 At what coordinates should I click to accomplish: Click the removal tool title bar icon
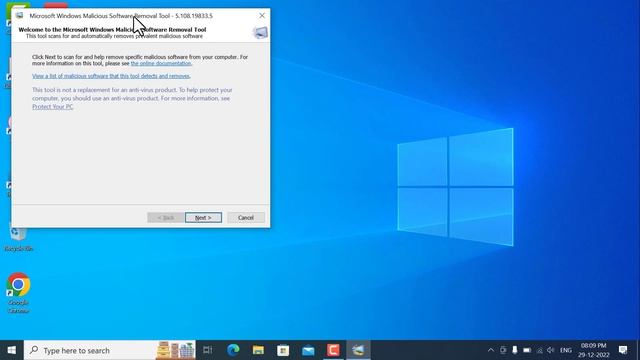(19, 16)
